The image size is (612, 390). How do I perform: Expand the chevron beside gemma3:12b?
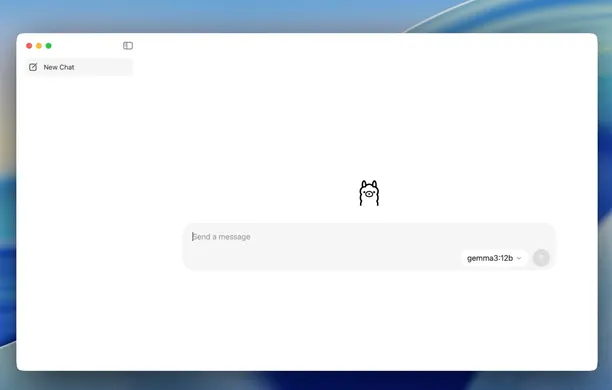click(519, 258)
